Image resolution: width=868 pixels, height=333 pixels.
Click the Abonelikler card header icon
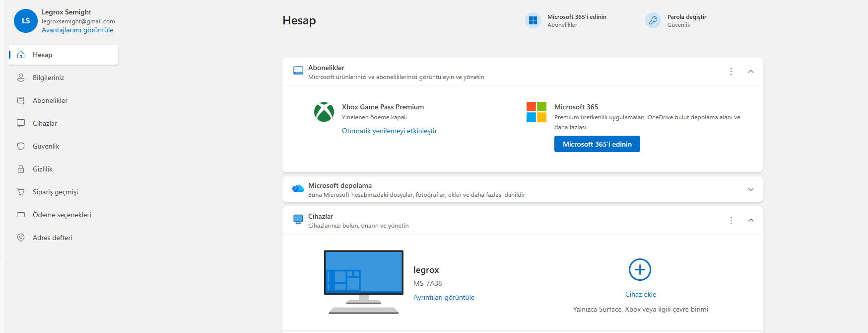(298, 71)
